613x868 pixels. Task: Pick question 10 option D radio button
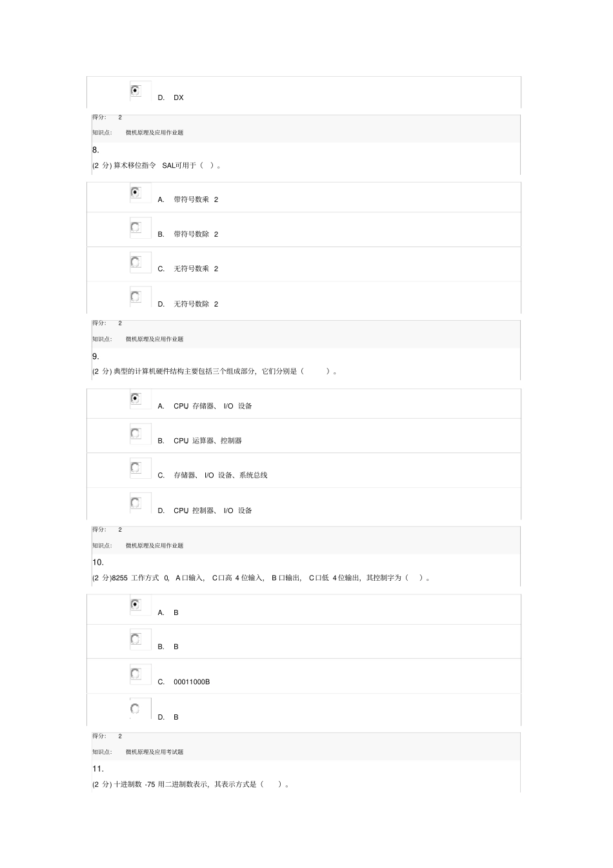135,709
